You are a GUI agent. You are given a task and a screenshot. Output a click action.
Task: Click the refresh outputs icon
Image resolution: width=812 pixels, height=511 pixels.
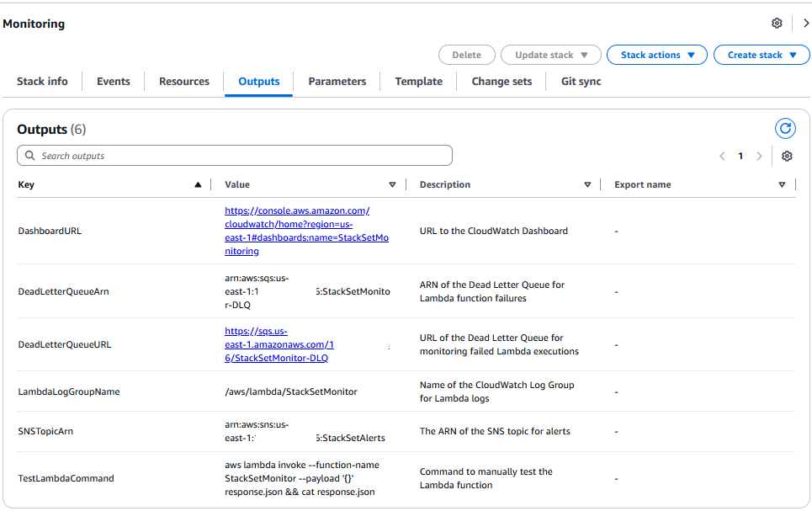(x=784, y=128)
